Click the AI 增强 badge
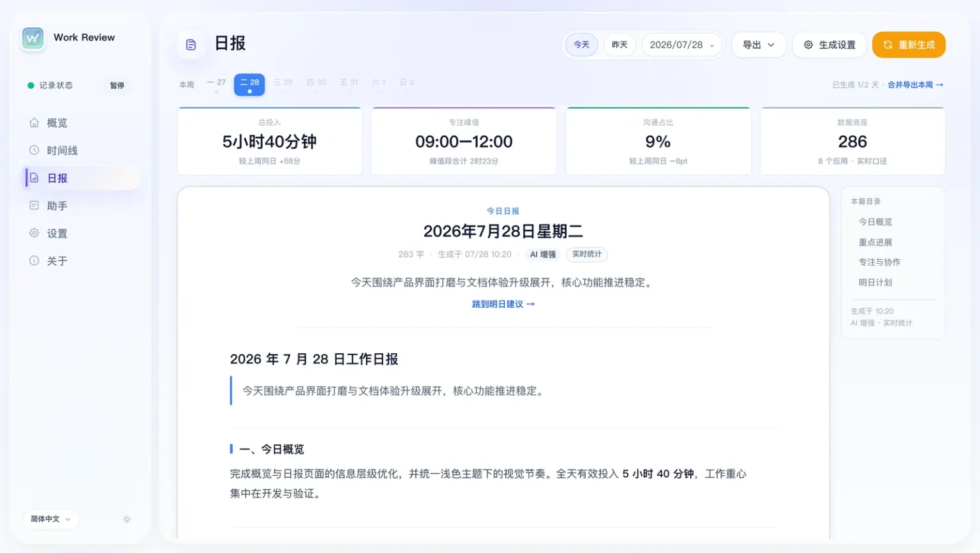The width and height of the screenshot is (980, 553). [543, 254]
